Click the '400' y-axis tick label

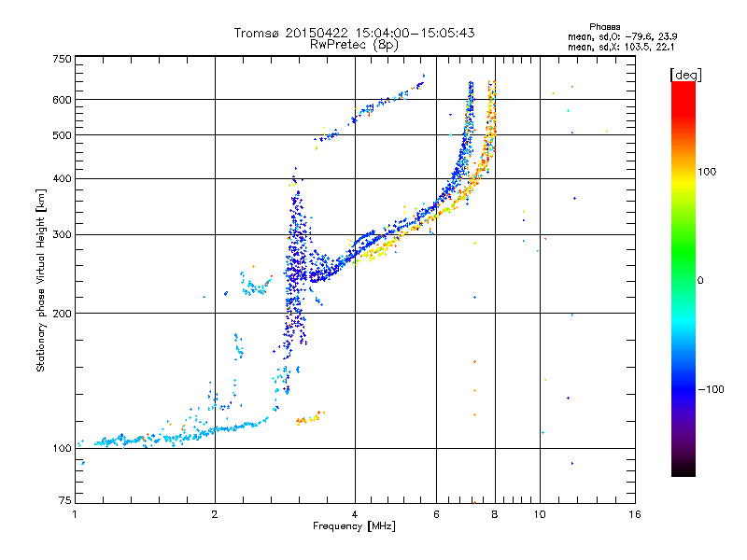62,178
